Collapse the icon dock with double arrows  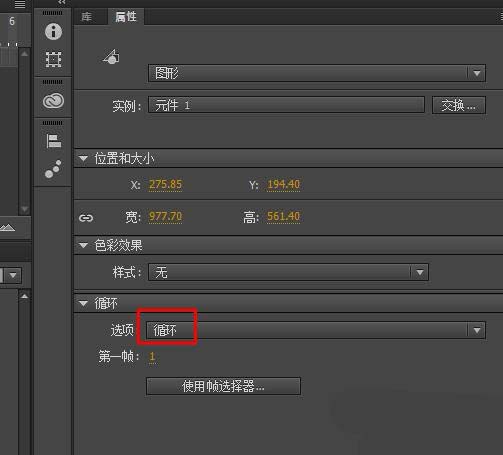[x=62, y=2]
